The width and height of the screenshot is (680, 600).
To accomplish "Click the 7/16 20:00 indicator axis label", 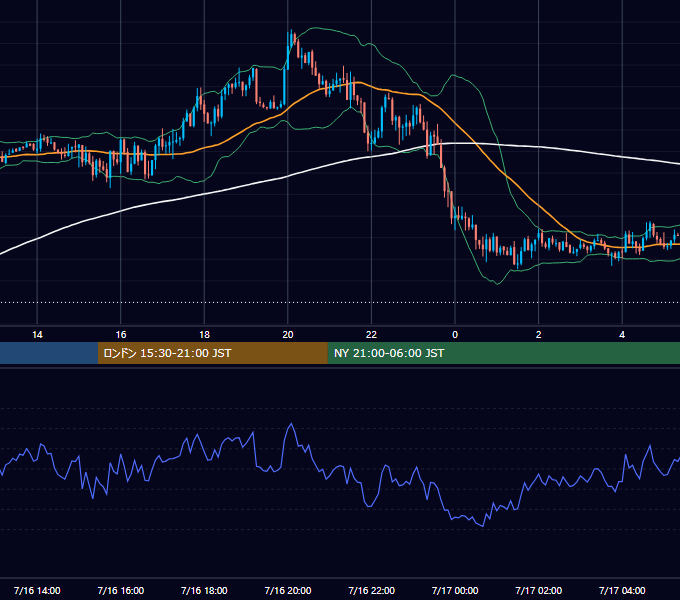I will pyautogui.click(x=288, y=590).
